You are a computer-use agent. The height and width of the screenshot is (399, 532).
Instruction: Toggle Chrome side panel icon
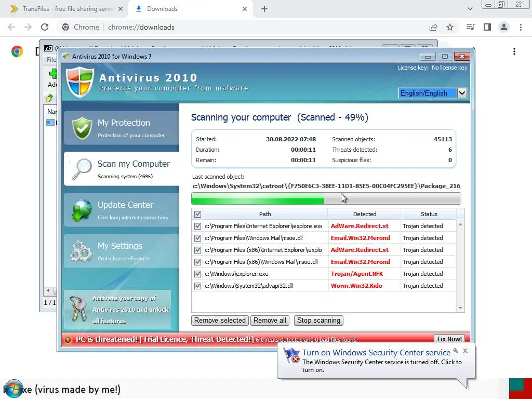(x=487, y=27)
